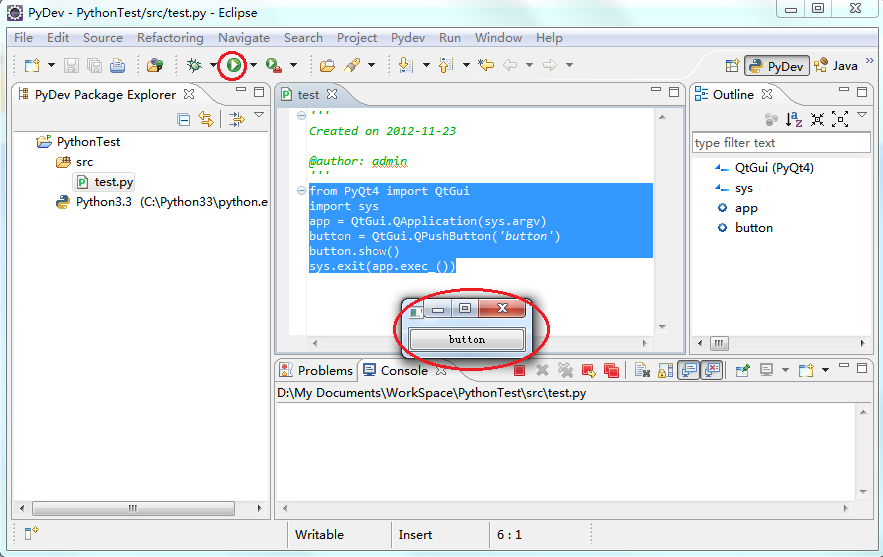Click the Print icon in toolbar
The width and height of the screenshot is (883, 557).
[117, 65]
